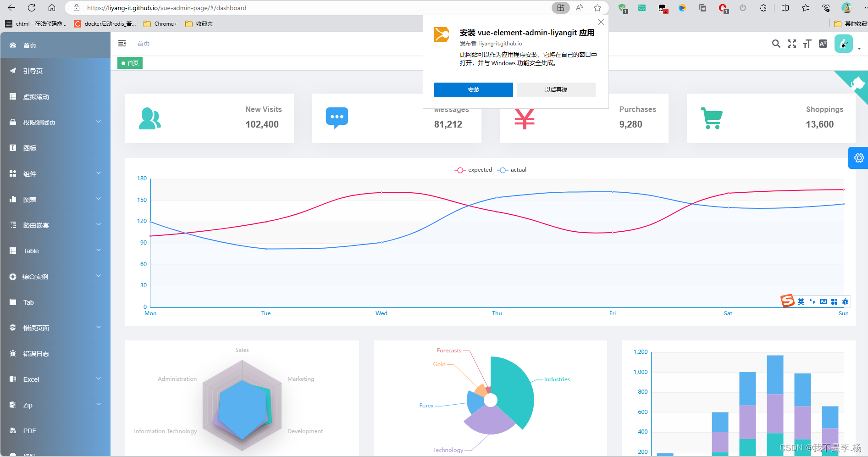This screenshot has width=868, height=457.
Task: Open 图标 in the sidebar
Action: (55, 148)
